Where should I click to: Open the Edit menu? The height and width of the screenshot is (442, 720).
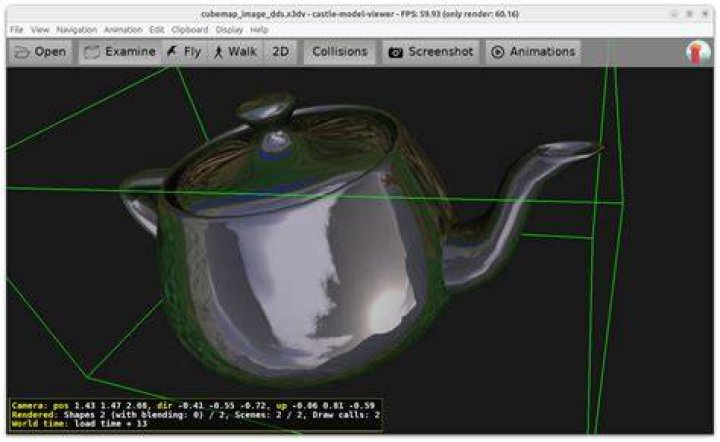click(157, 30)
